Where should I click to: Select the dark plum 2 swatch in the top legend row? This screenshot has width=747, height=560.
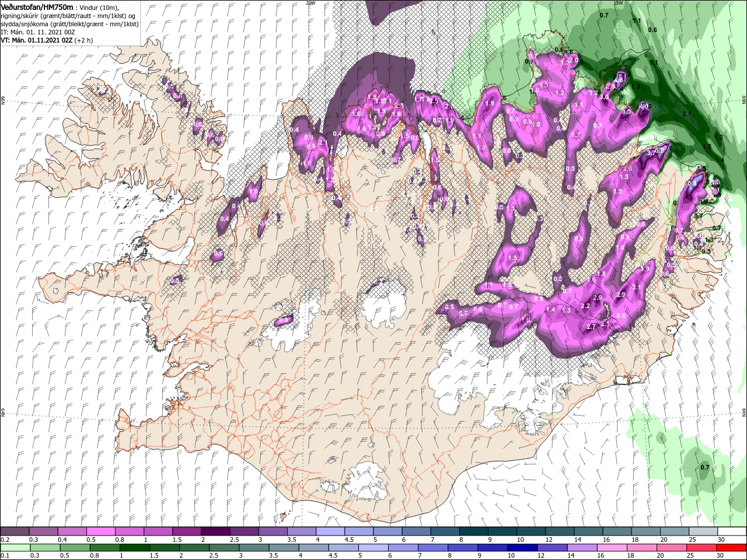point(215,531)
